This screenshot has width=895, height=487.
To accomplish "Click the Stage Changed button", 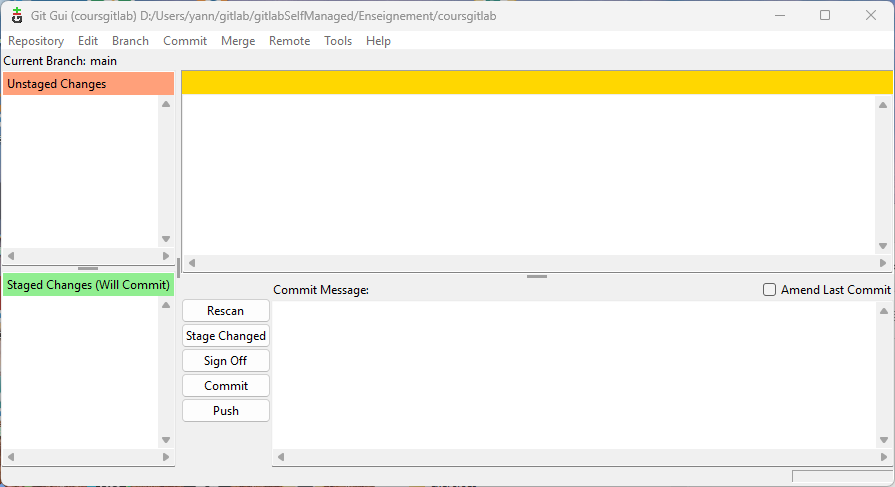I will tap(225, 336).
